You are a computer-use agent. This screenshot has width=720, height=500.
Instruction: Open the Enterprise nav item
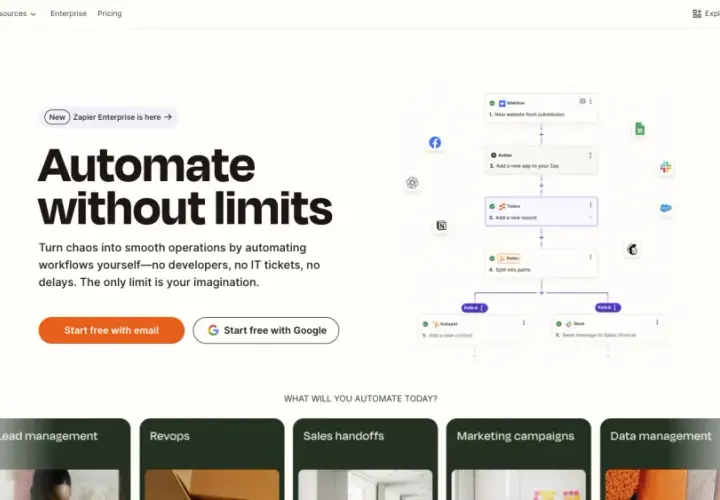point(68,14)
